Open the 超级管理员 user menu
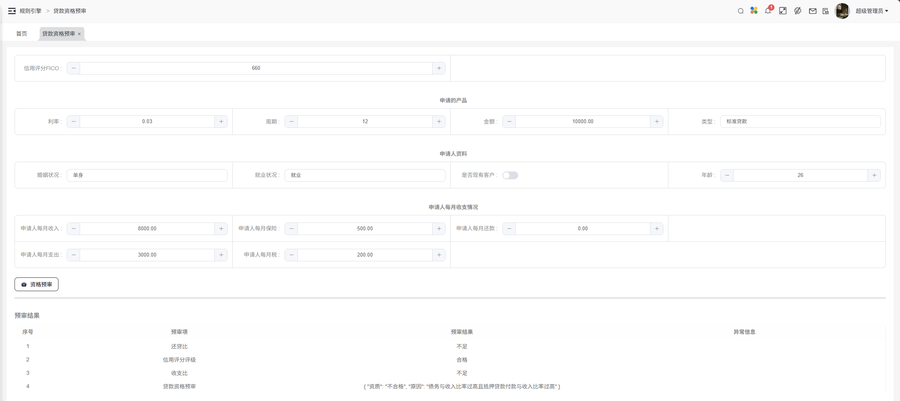 871,11
